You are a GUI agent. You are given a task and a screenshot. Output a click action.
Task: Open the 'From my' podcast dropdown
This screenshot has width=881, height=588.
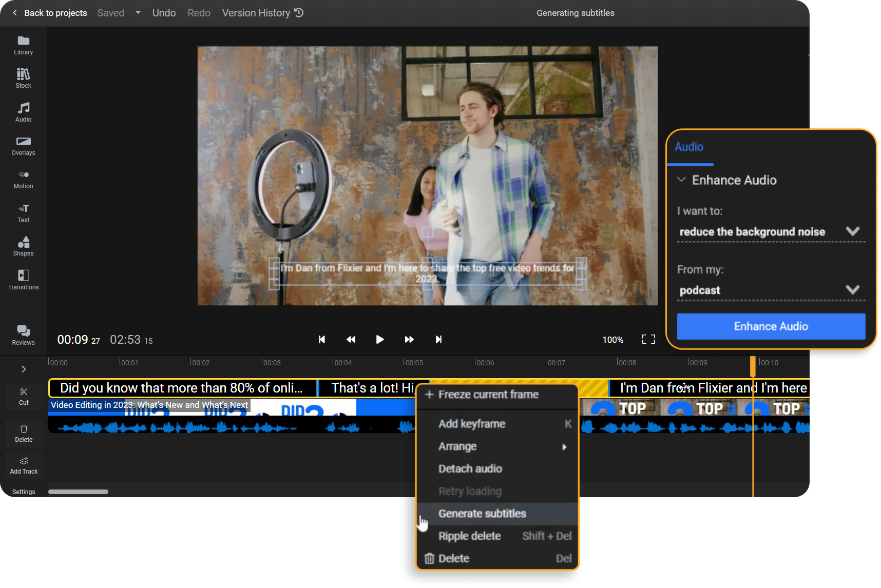(x=853, y=289)
